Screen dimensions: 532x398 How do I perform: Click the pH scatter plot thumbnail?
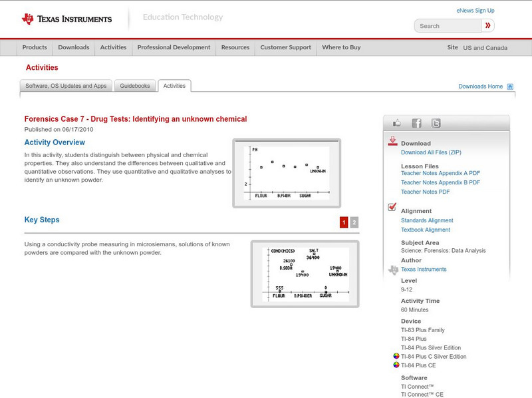point(287,173)
